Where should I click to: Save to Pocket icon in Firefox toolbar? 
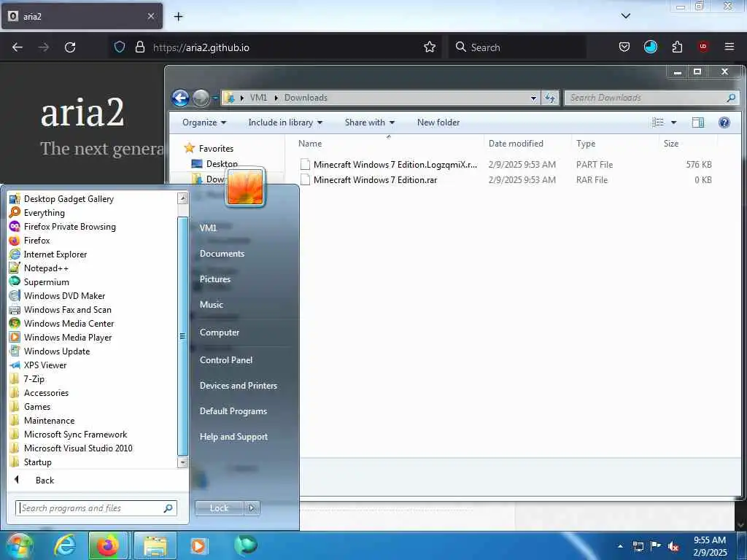point(624,47)
